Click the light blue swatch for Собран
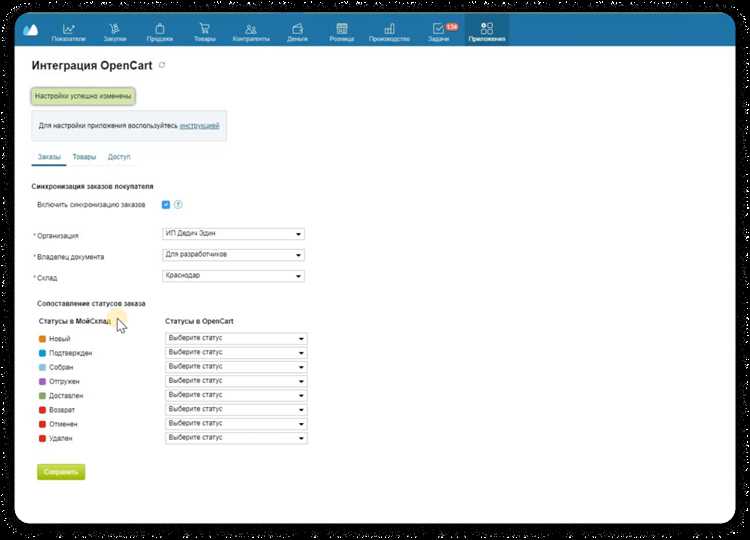This screenshot has width=750, height=540. pos(42,367)
